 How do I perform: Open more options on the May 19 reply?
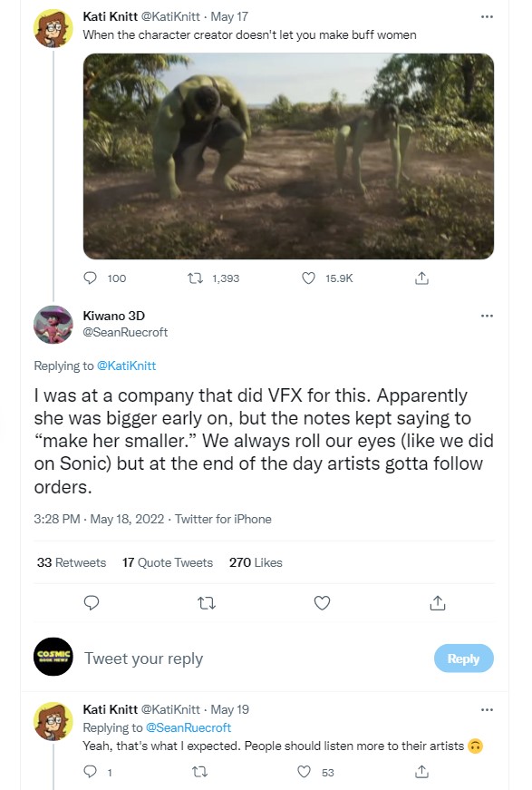[487, 709]
